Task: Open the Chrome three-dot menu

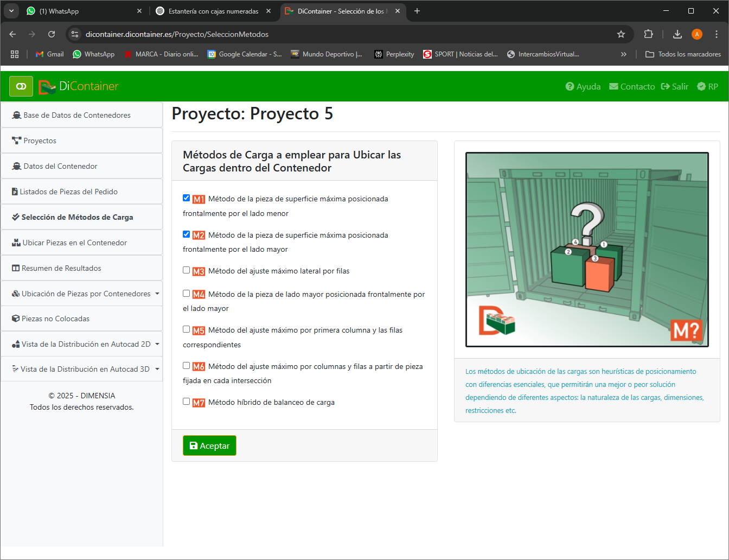Action: click(717, 34)
